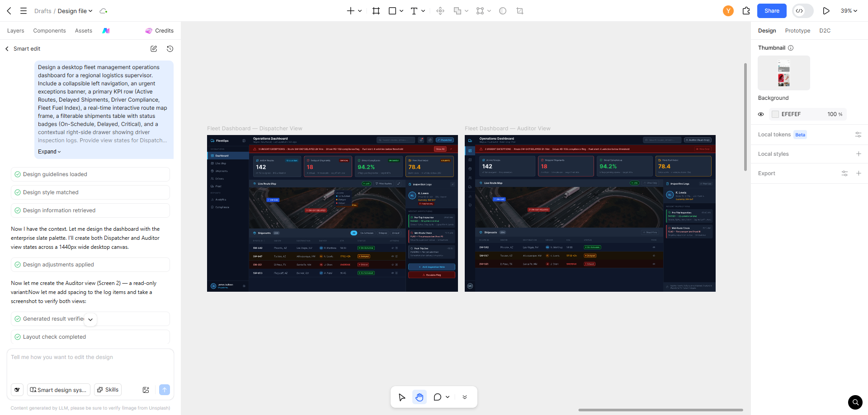Viewport: 868px width, 415px height.
Task: Open the search magnifier button
Action: coord(855,402)
